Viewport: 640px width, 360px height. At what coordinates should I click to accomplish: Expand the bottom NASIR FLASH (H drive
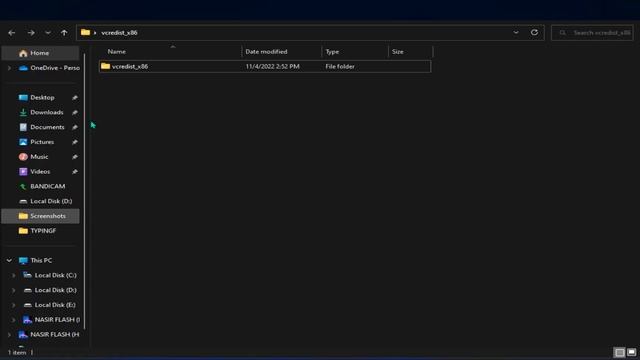(x=9, y=335)
